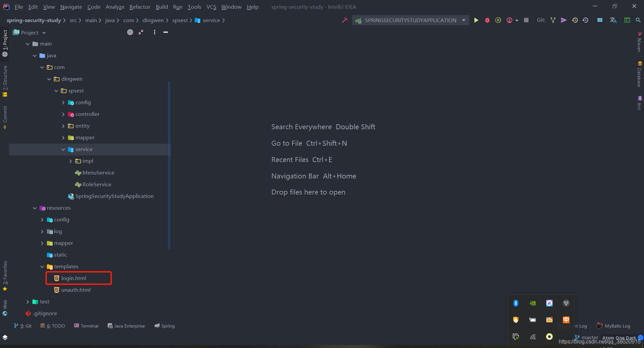Open the Spring tool window tab
Image resolution: width=644 pixels, height=348 pixels.
click(x=165, y=326)
